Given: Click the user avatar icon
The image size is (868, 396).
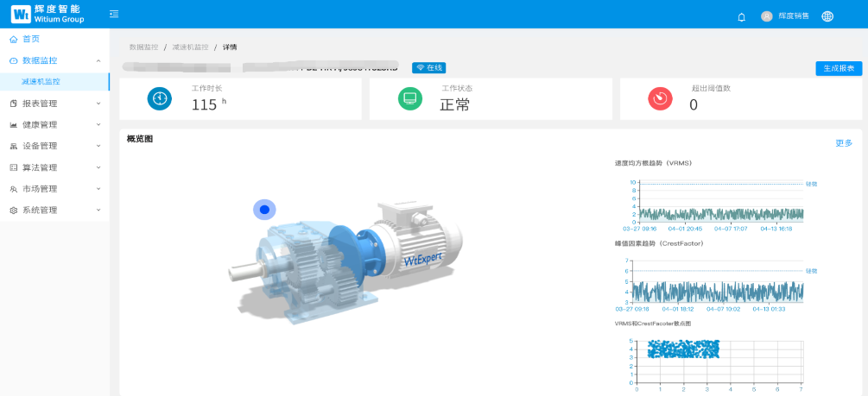Looking at the screenshot, I should point(766,16).
